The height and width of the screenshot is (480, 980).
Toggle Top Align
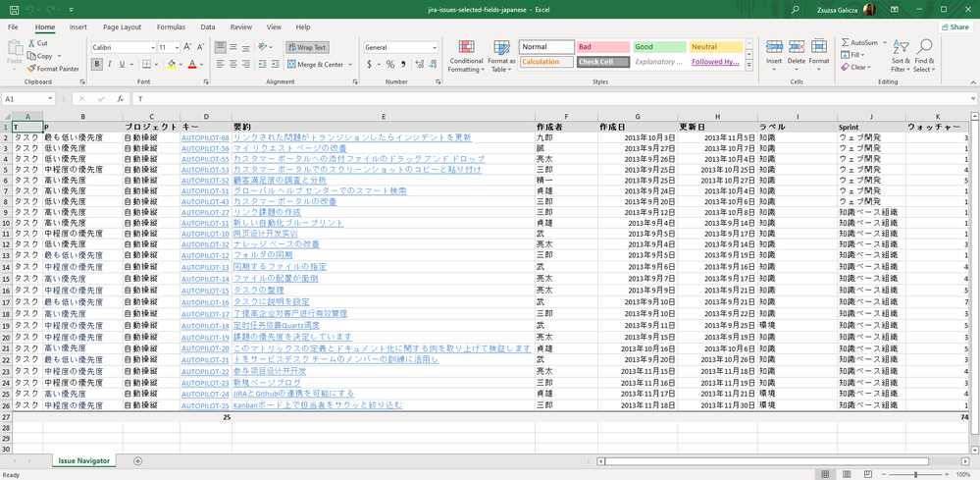[x=220, y=47]
